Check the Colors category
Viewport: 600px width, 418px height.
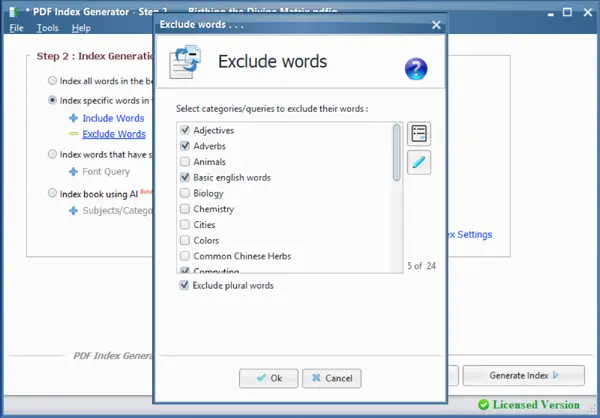185,240
